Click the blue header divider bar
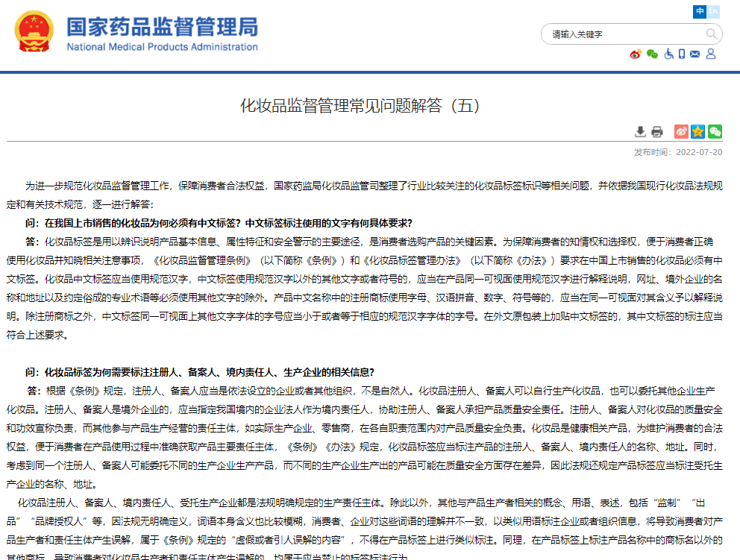This screenshot has height=560, width=740. 370,72
